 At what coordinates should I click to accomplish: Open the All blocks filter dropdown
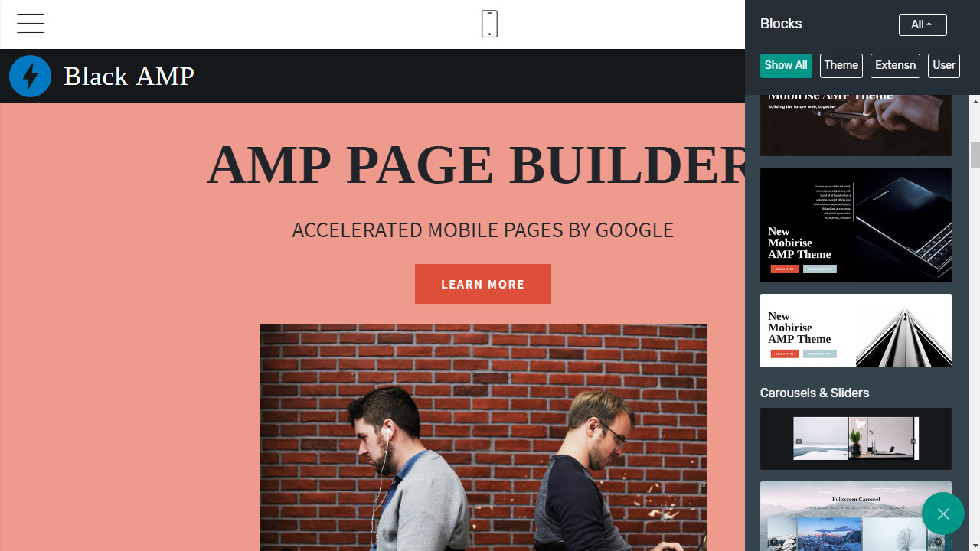pyautogui.click(x=923, y=24)
